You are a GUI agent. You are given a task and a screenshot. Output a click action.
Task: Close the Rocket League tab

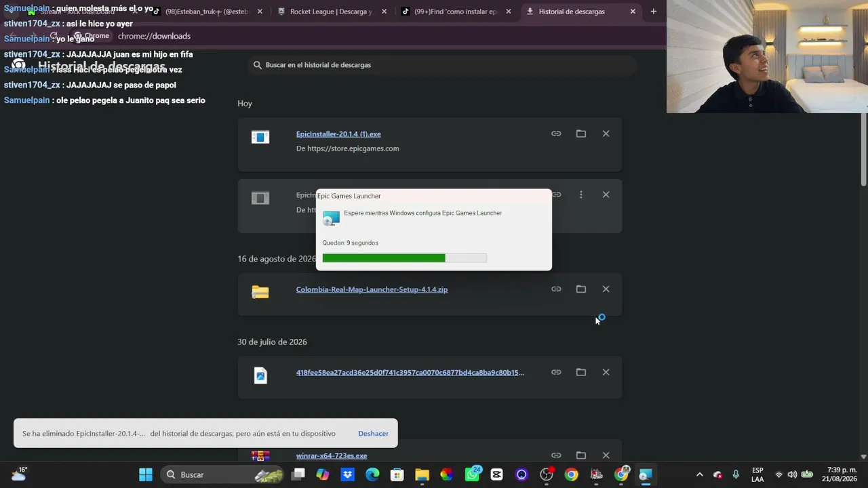pyautogui.click(x=384, y=12)
